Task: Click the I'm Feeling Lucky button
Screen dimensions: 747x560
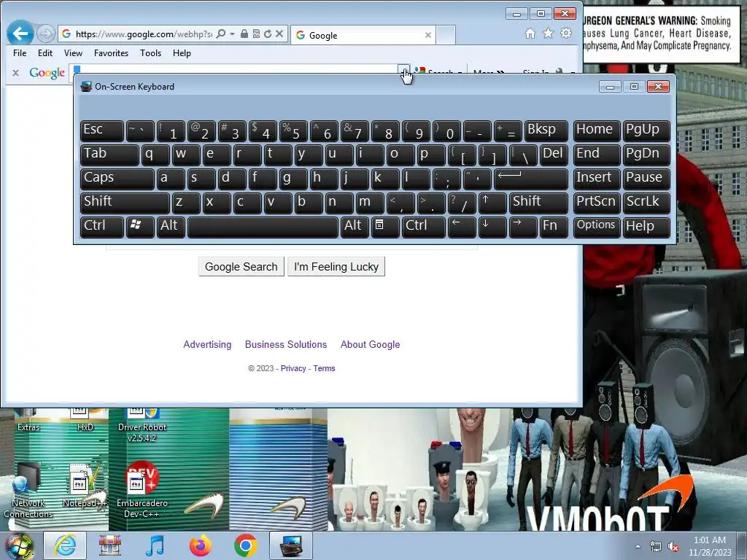Action: 336,267
